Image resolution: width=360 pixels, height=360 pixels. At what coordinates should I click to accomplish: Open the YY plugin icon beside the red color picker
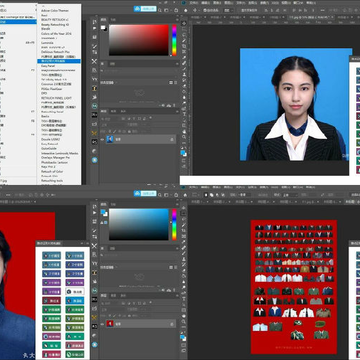(x=94, y=79)
